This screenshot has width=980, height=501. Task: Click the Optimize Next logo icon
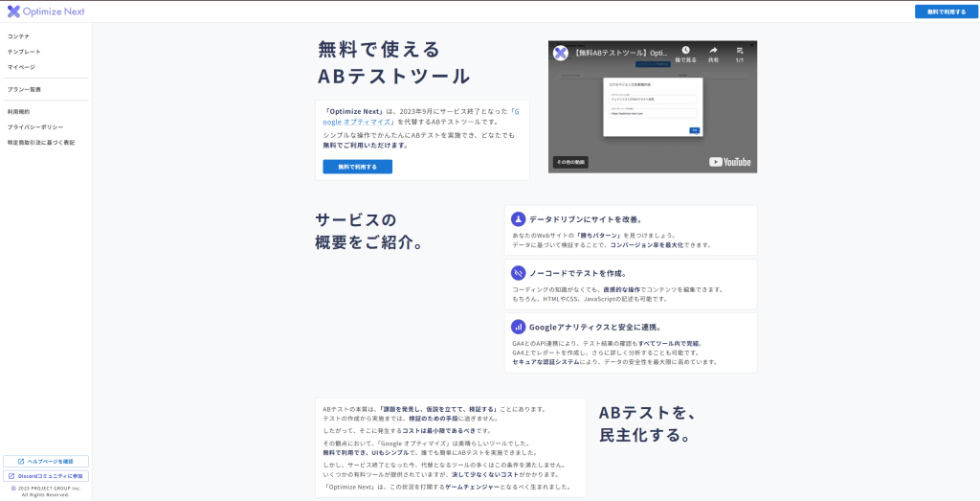13,11
